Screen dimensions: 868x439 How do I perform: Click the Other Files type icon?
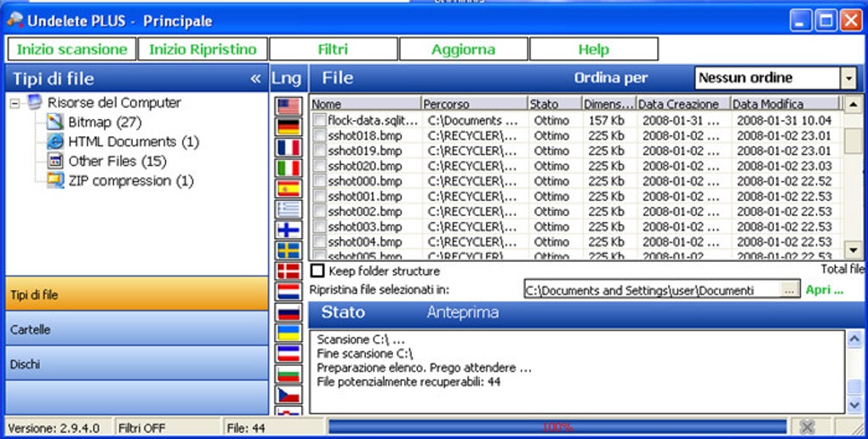click(54, 161)
